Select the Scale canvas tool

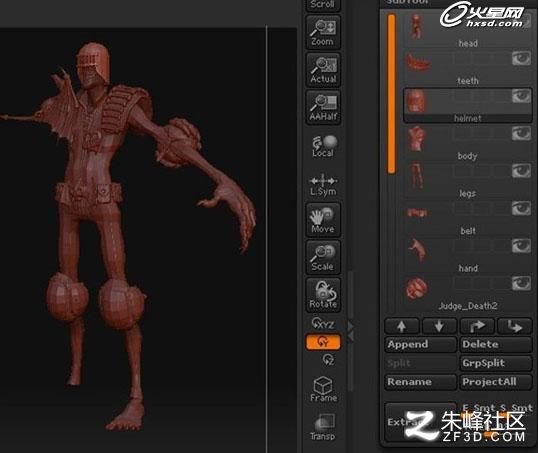tap(323, 257)
